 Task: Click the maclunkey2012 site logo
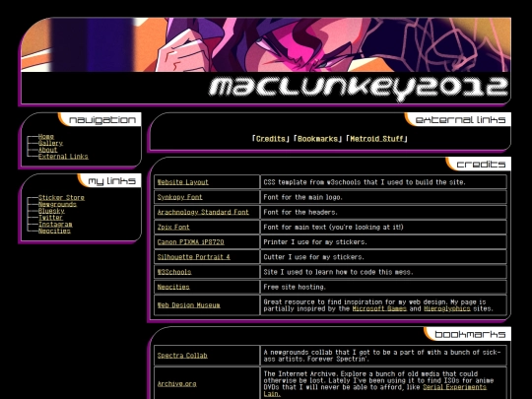click(x=358, y=89)
